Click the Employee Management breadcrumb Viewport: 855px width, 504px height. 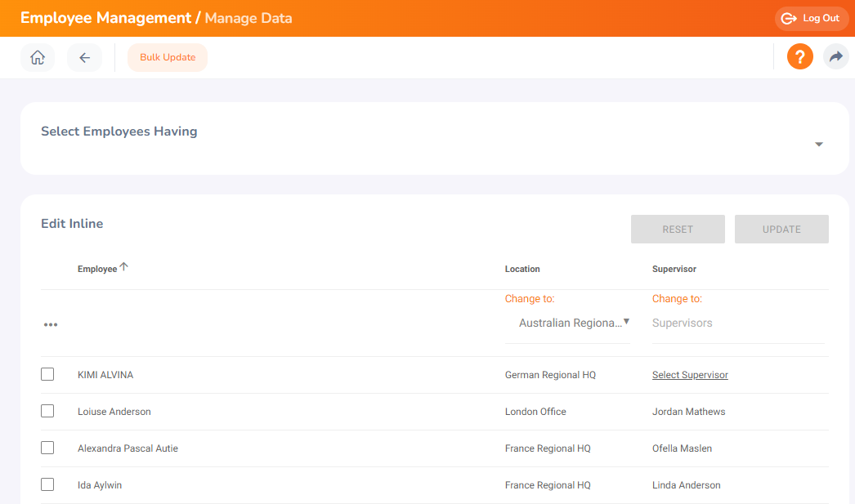pos(105,18)
